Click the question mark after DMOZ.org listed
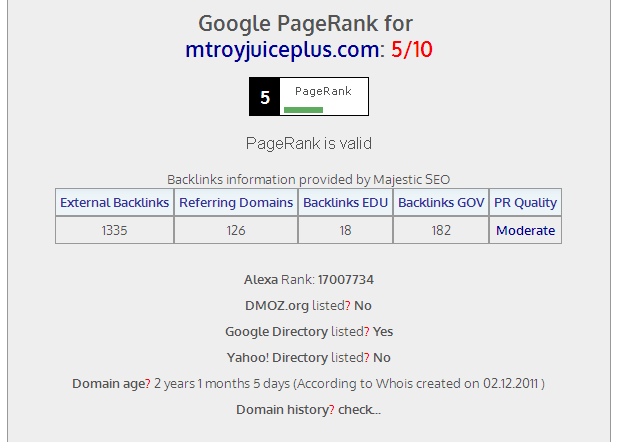Screen dimensions: 620x442 (348, 306)
